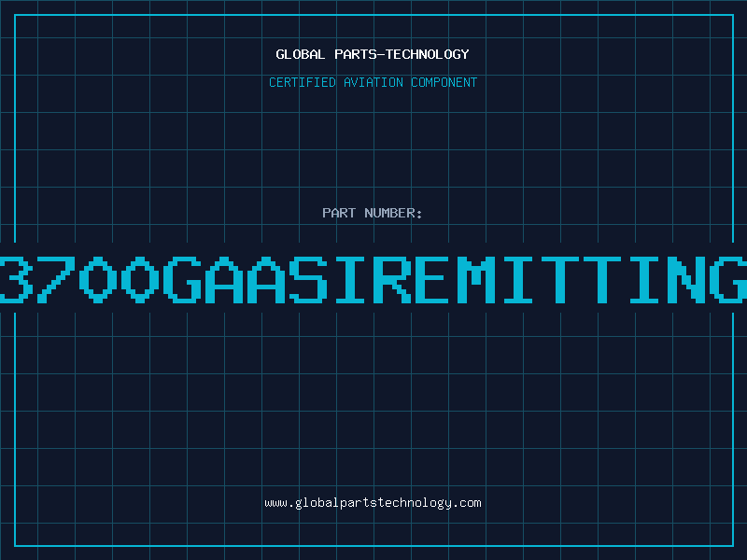Screen dimensions: 747x560
Task: Click the 3700GAASIREMITTING part number text
Action: click(x=373, y=279)
